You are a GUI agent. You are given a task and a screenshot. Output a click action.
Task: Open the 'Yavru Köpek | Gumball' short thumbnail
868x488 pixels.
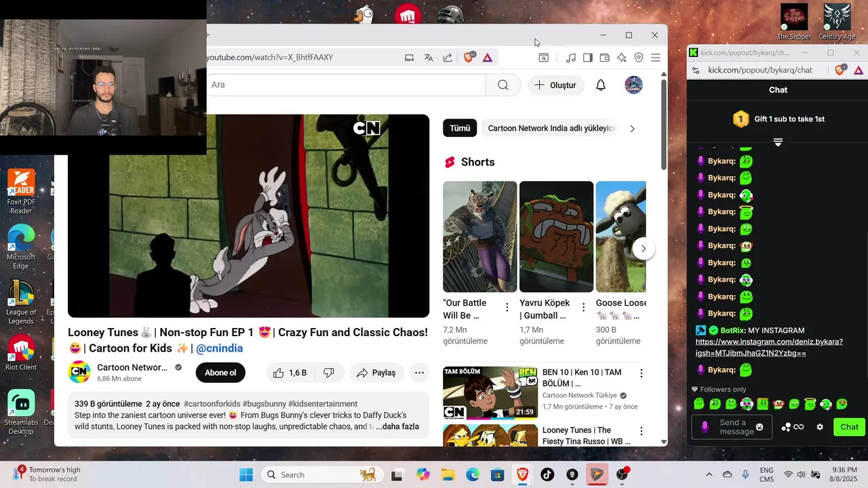[556, 237]
